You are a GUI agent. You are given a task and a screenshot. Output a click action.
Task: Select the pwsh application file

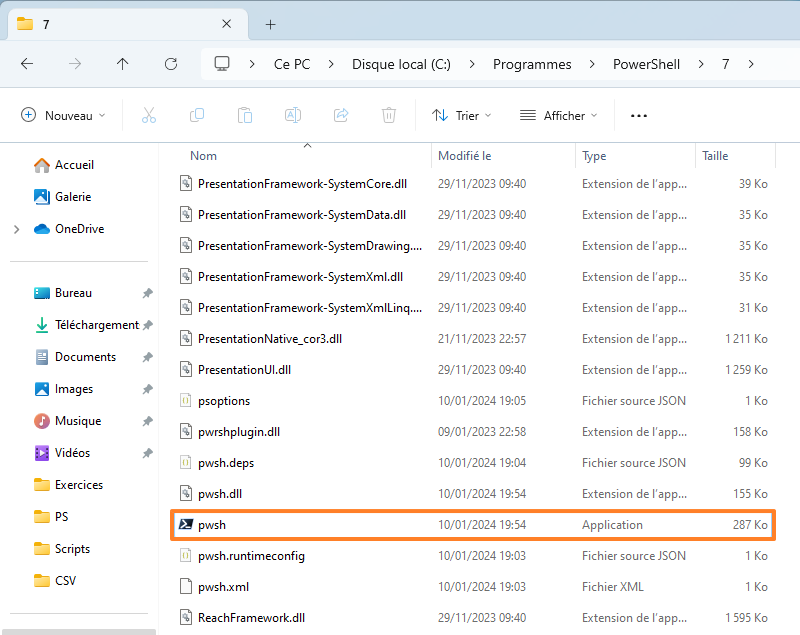click(212, 525)
